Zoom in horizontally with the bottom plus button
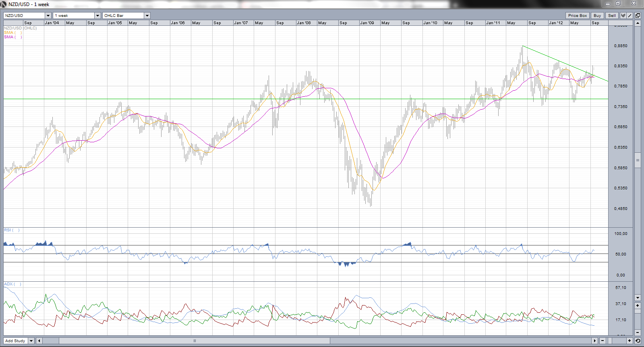 click(x=630, y=341)
